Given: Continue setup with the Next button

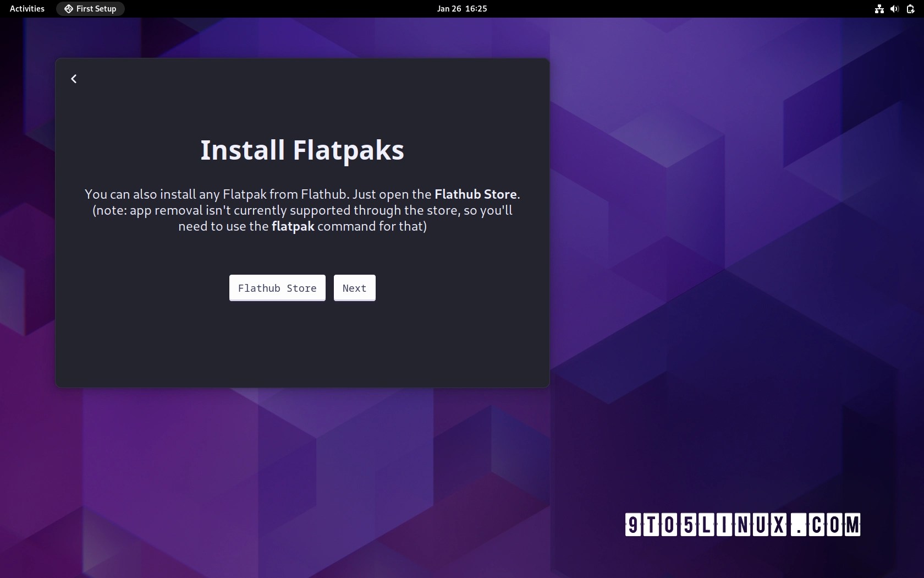Looking at the screenshot, I should (355, 288).
